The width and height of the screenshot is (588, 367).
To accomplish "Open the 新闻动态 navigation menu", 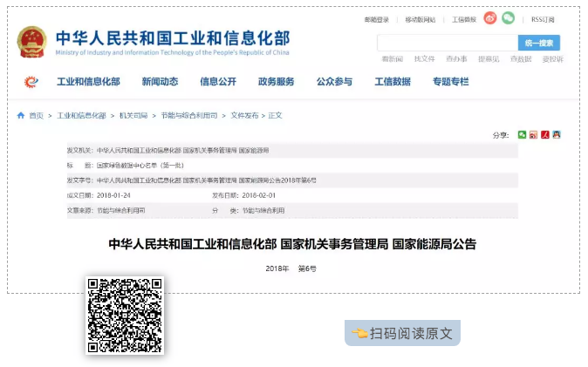I will [161, 81].
